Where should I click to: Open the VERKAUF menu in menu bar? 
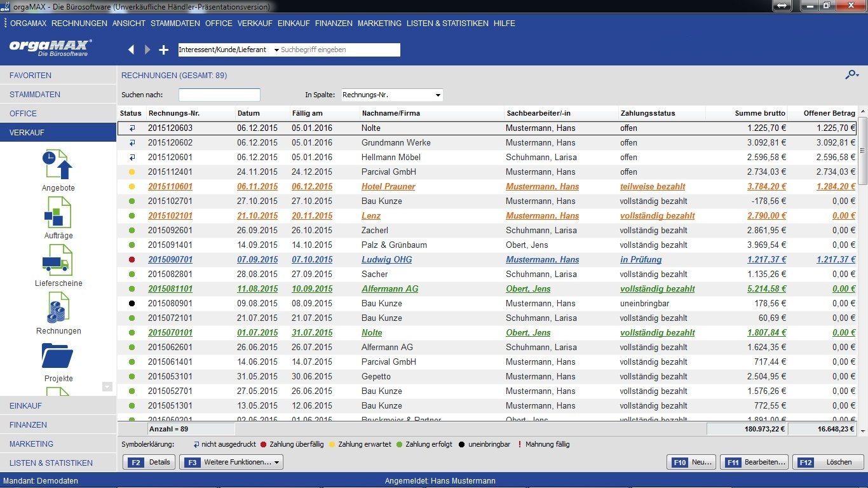pos(255,23)
